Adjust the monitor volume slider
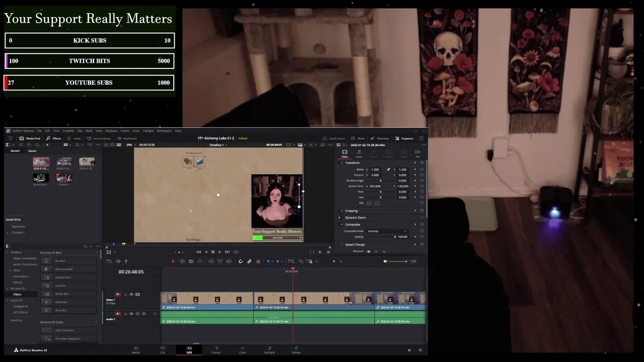 click(398, 261)
